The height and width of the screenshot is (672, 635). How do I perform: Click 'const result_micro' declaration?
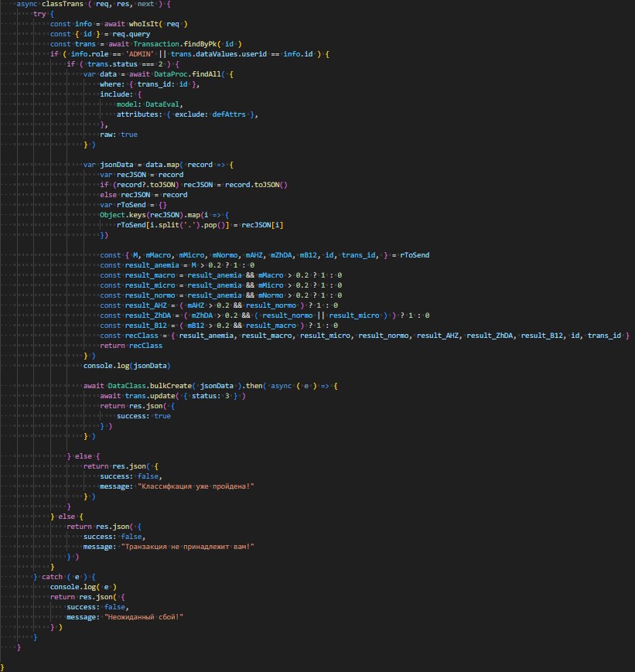tap(138, 285)
